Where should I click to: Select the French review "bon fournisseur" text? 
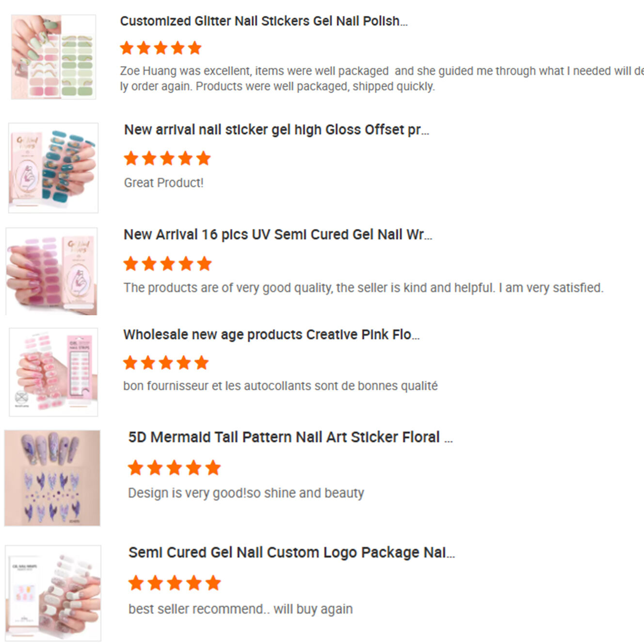[x=280, y=386]
